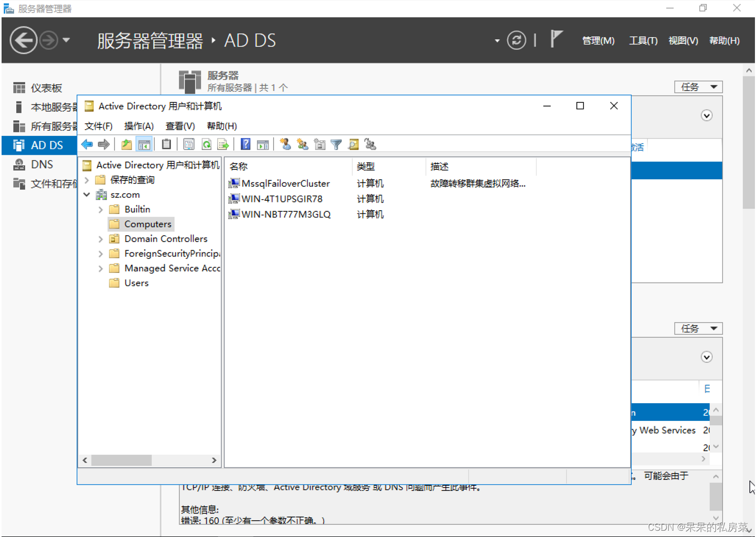Toggle the Show/Hide console tree icon
Image resolution: width=756 pixels, height=537 pixels.
[x=144, y=144]
